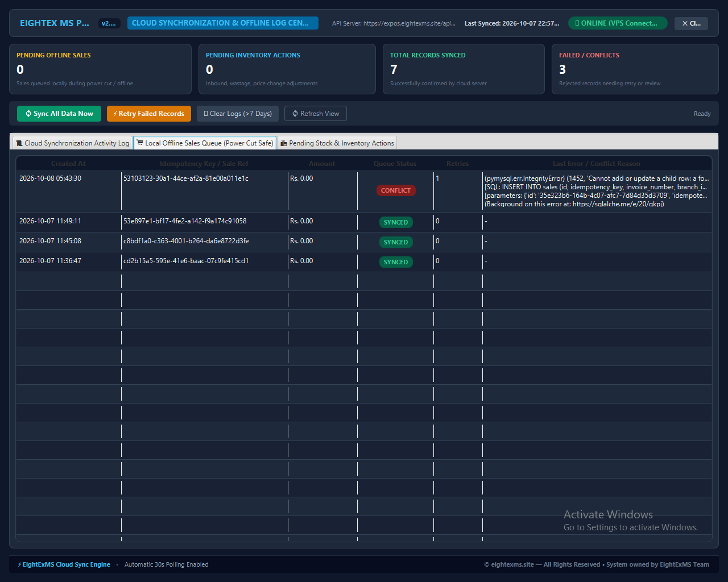Switch to Pending Stock & Inventory Actions tab
This screenshot has width=728, height=582.
[337, 143]
